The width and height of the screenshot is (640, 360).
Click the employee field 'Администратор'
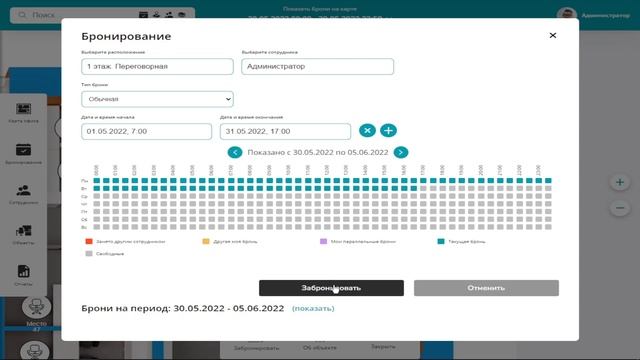[317, 67]
